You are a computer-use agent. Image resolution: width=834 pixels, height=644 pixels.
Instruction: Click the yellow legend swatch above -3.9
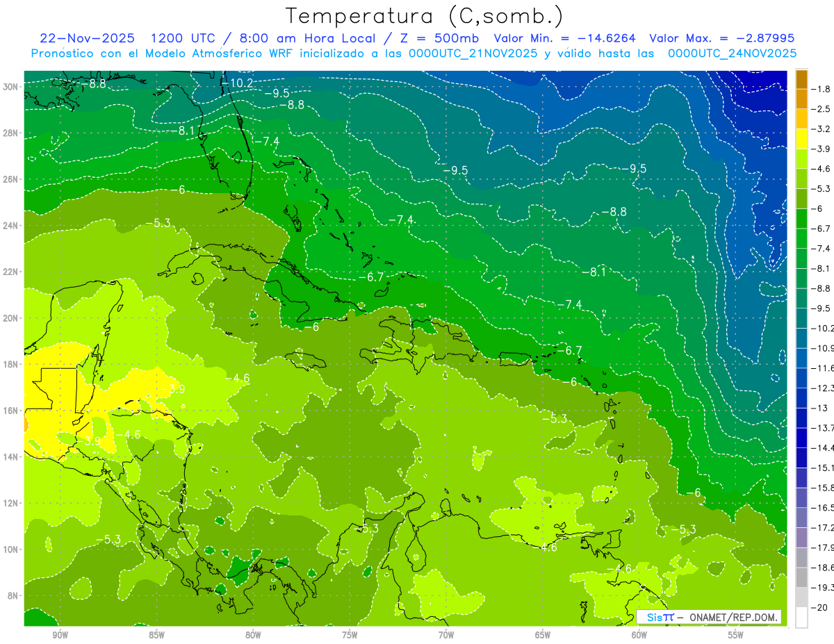pos(801,139)
